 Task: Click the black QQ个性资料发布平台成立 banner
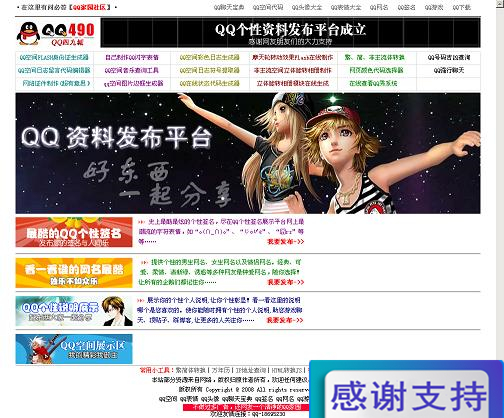pos(290,33)
